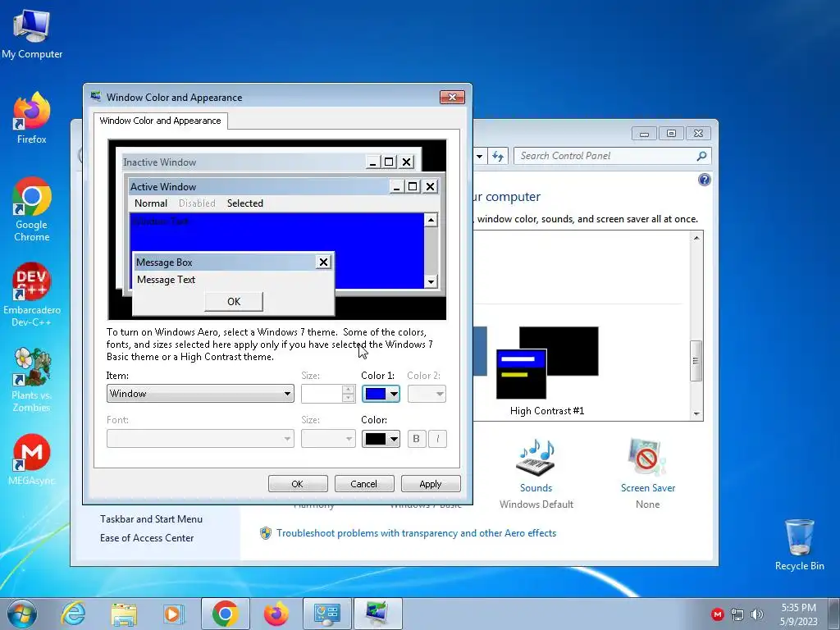Open Screen Saver settings icon
840x630 pixels.
point(647,458)
